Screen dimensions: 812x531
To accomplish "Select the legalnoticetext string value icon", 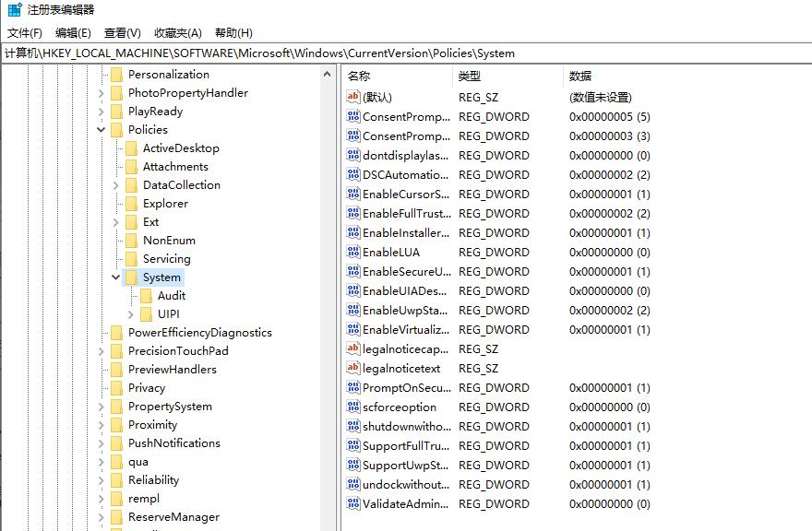I will point(353,368).
